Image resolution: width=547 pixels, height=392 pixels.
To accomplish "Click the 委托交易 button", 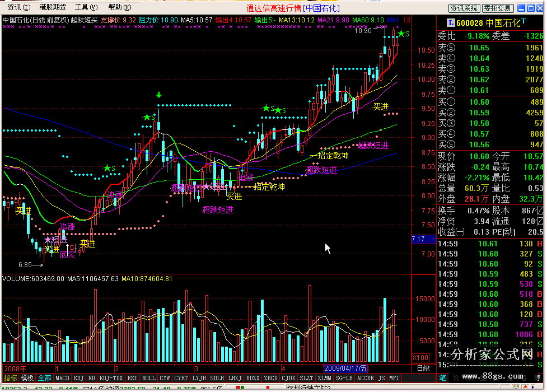I will point(498,8).
